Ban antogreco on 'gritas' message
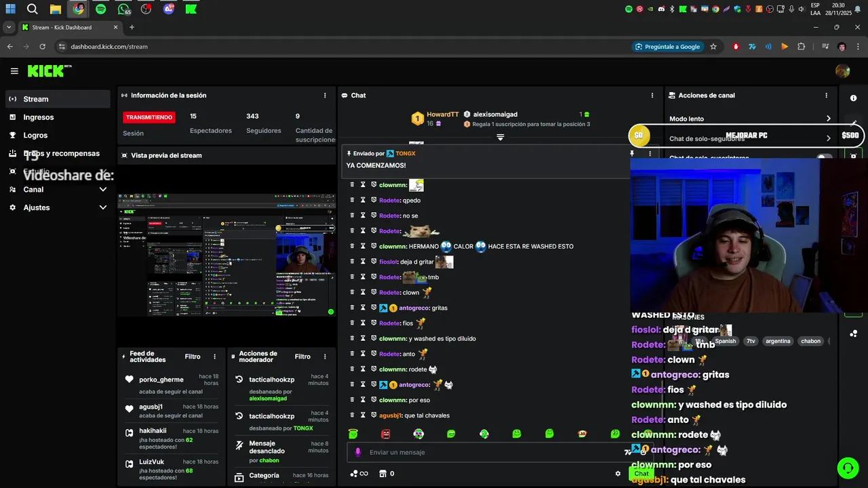The height and width of the screenshot is (488, 868). click(373, 308)
